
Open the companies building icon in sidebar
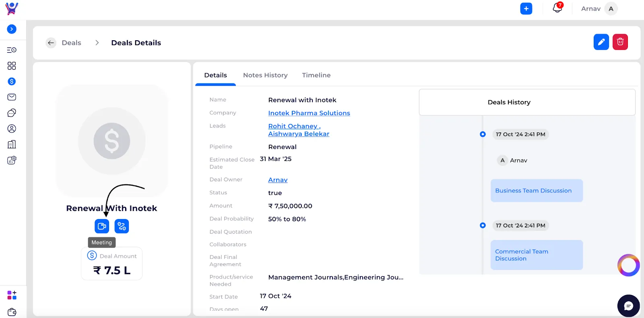click(x=12, y=144)
